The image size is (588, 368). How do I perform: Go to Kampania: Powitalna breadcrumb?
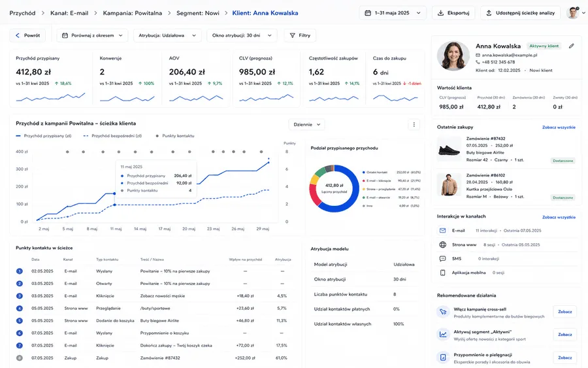tap(133, 13)
